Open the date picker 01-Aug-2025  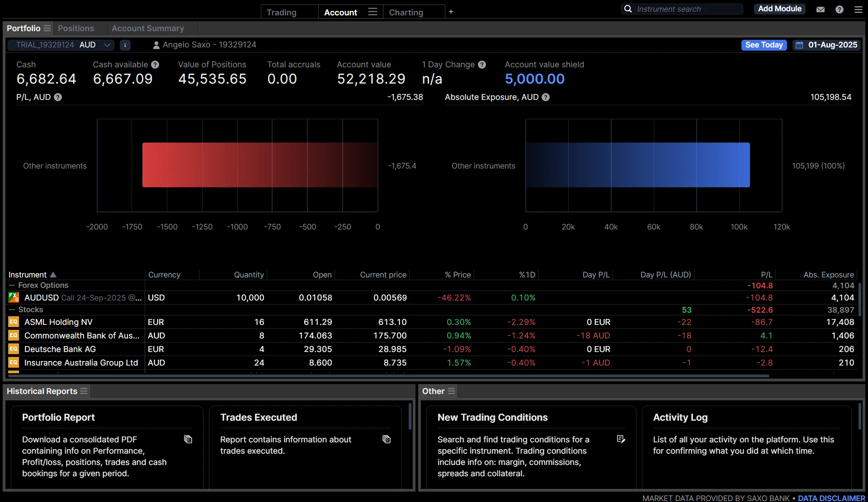coord(827,45)
